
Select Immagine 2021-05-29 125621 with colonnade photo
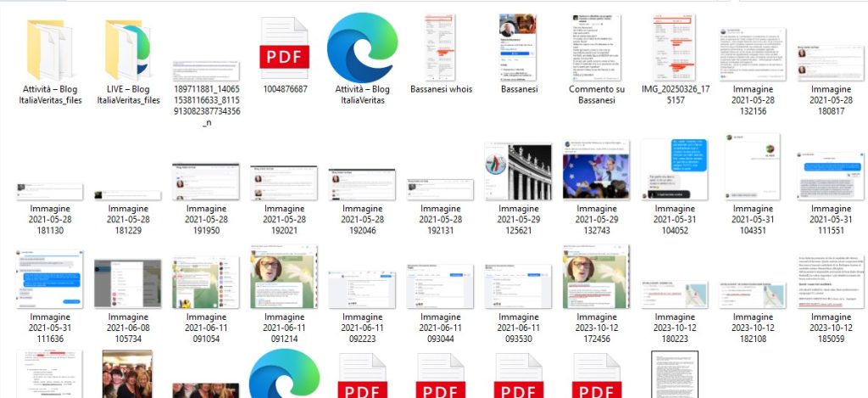519,170
